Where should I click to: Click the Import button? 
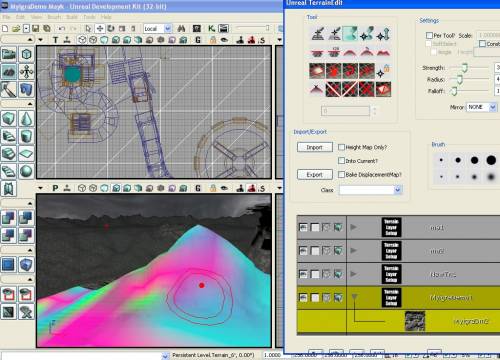tap(315, 147)
